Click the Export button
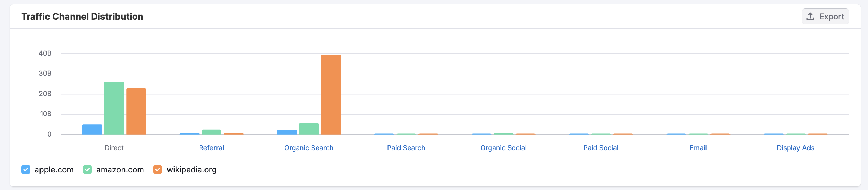The width and height of the screenshot is (868, 190). pyautogui.click(x=825, y=17)
